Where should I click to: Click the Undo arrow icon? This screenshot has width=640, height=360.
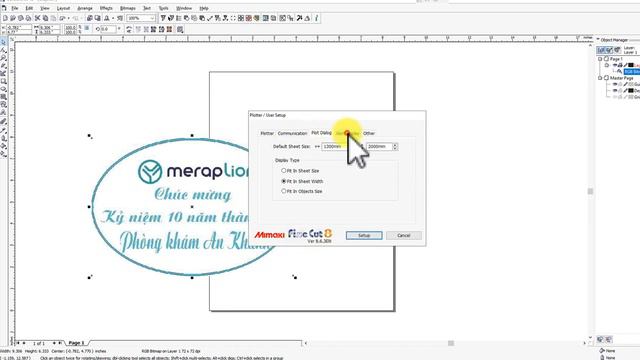coord(62,18)
